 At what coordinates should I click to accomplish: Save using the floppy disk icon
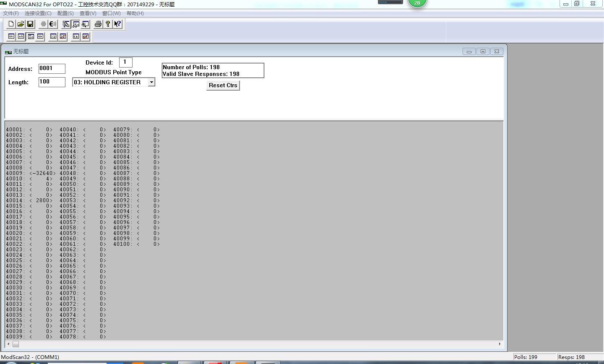(30, 24)
